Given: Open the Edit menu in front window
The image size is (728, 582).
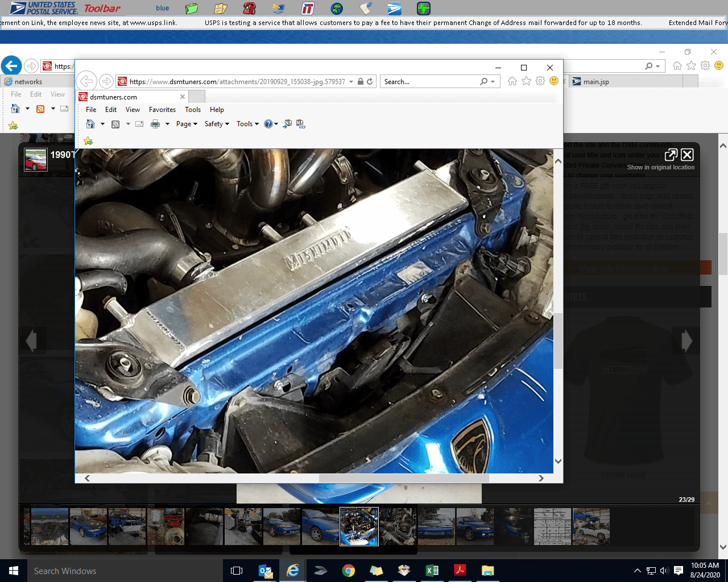Looking at the screenshot, I should (111, 110).
